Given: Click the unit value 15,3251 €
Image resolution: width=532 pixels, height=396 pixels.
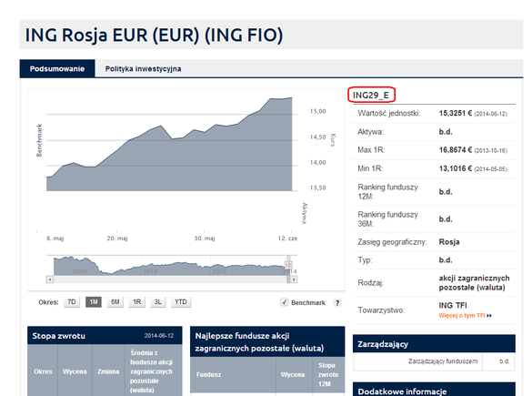Looking at the screenshot, I should click(x=456, y=113).
